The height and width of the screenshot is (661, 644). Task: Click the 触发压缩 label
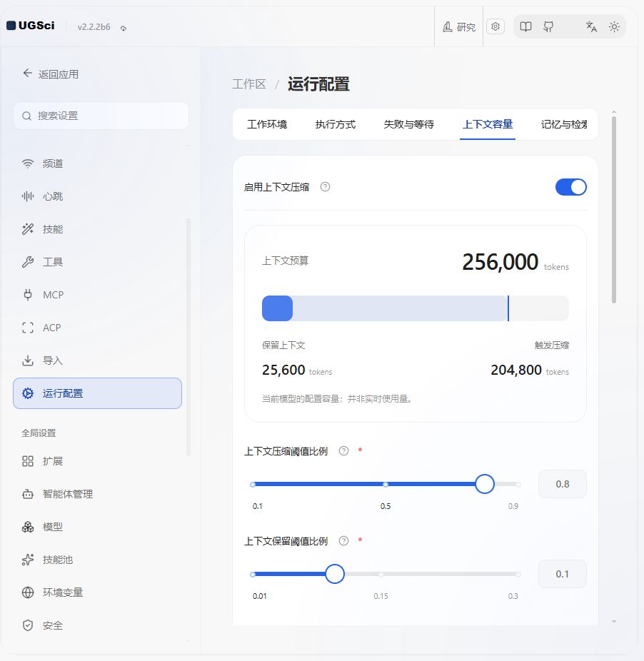point(552,345)
